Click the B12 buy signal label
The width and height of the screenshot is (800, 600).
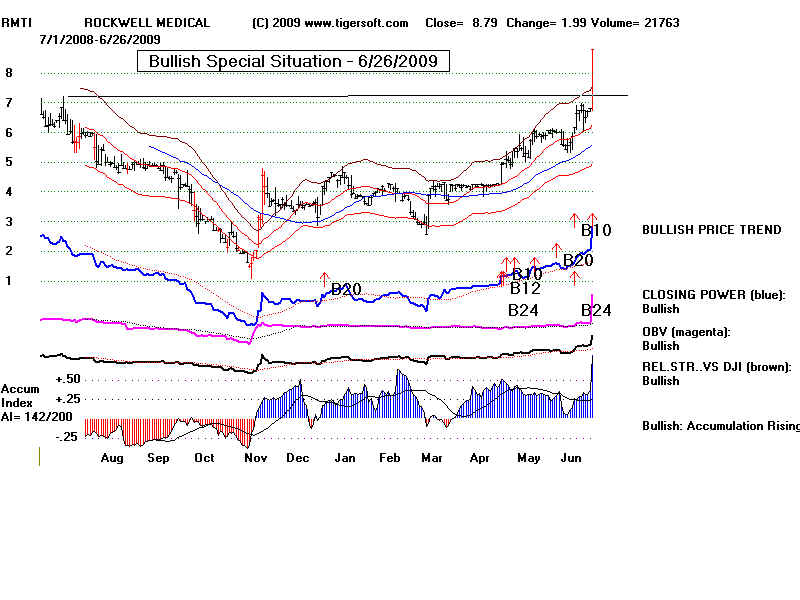coord(525,289)
